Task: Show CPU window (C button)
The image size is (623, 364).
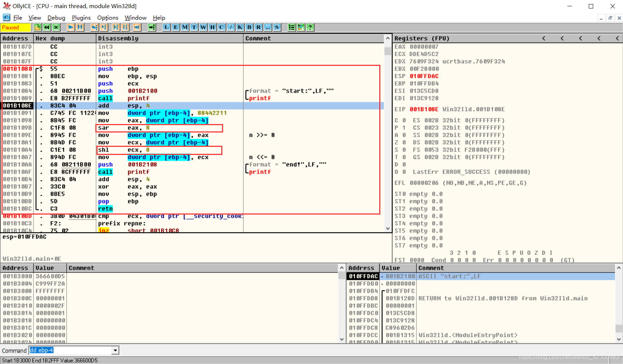Action: click(x=222, y=27)
